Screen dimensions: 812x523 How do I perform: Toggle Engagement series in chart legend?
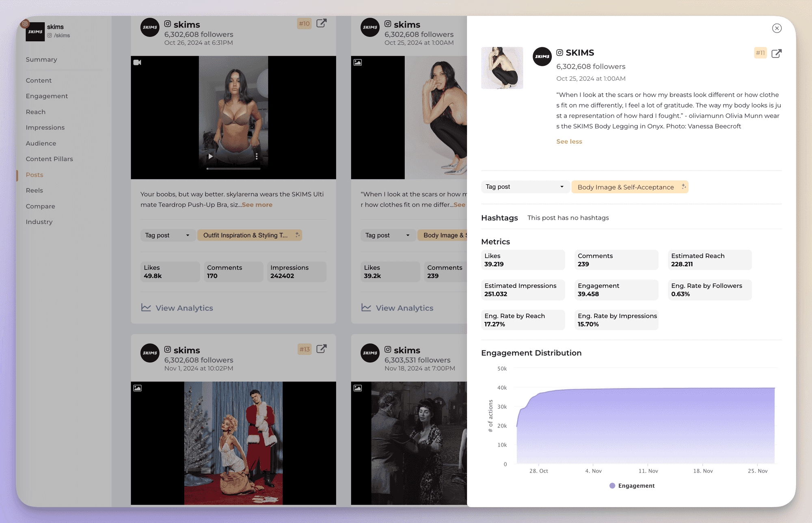coord(632,486)
